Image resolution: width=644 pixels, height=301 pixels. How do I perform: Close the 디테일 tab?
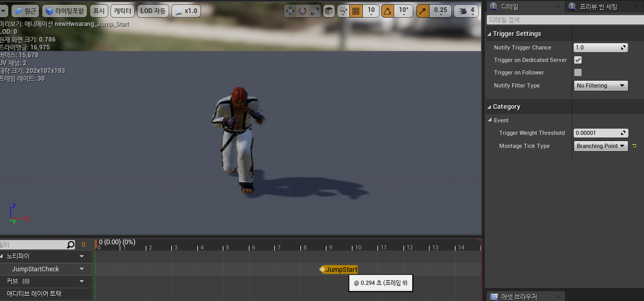pos(558,7)
